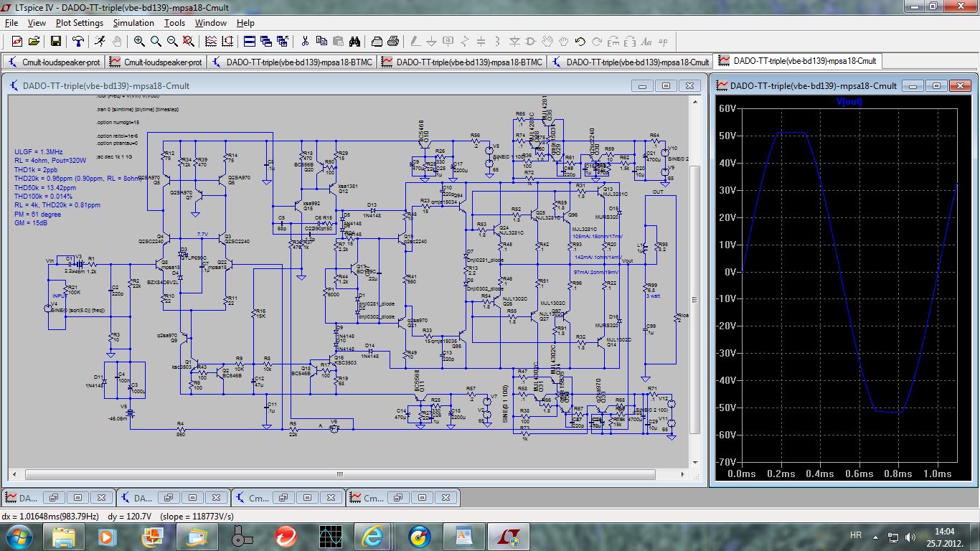Click the grayed Redo arrow icon
Viewport: 980px width, 551px height.
click(597, 41)
